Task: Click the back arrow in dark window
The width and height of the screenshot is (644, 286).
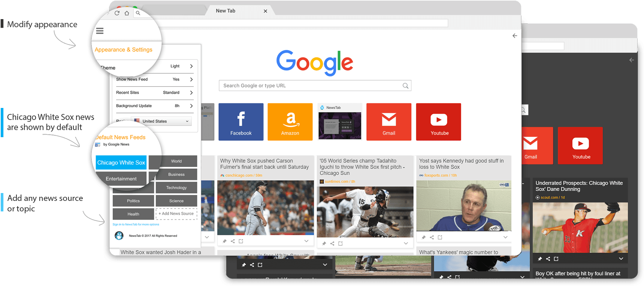Action: pyautogui.click(x=632, y=60)
